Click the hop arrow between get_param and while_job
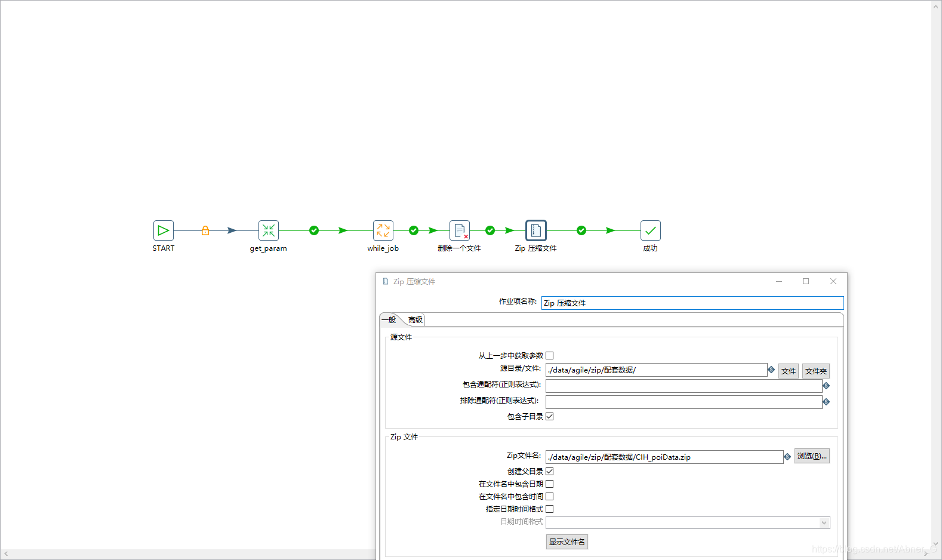The image size is (942, 560). (343, 230)
